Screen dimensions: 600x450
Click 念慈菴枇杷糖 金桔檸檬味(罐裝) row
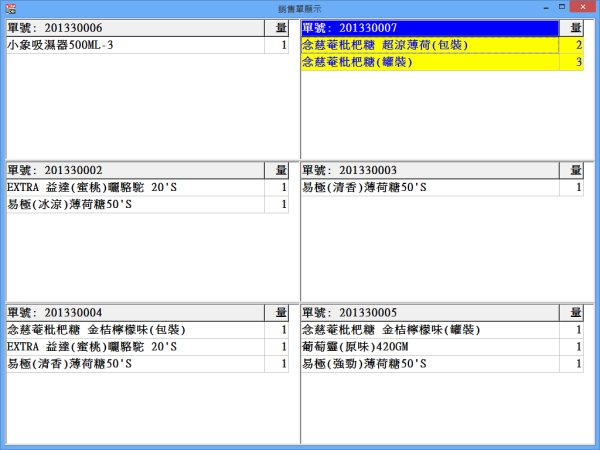tap(442, 330)
